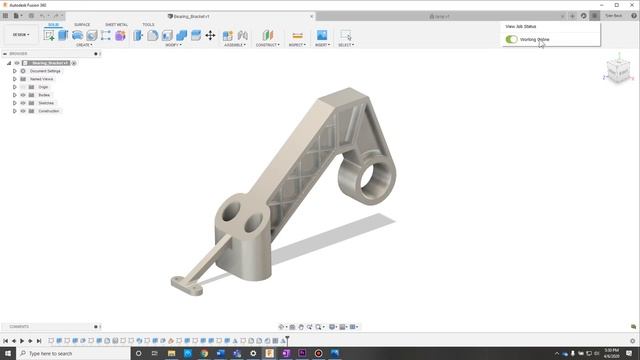
Task: Toggle visibility of the Origin folder
Action: click(23, 87)
